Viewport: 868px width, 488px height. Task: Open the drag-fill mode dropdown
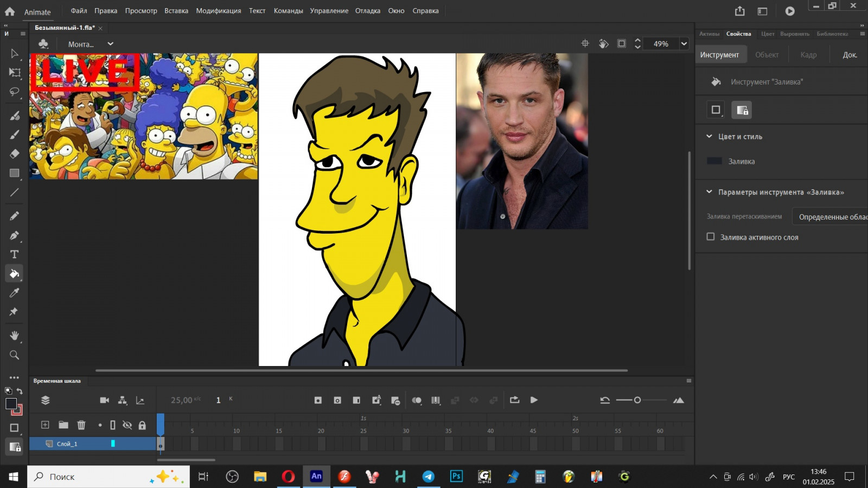click(x=830, y=216)
